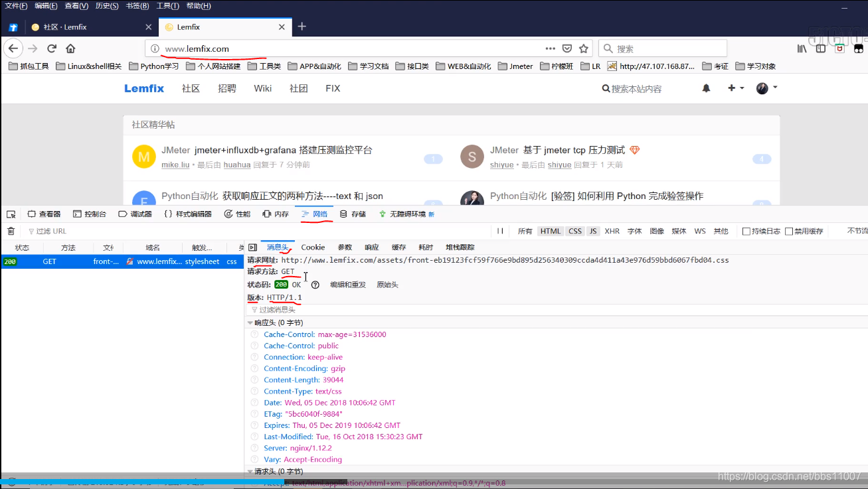The image size is (868, 489).
Task: Open the Firefox library panel
Action: point(802,48)
